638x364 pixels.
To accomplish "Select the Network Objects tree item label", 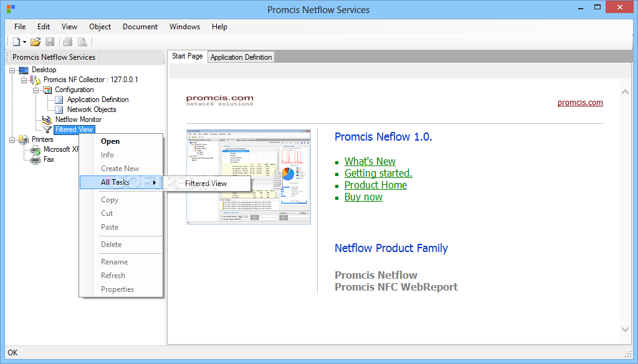I will (x=92, y=110).
